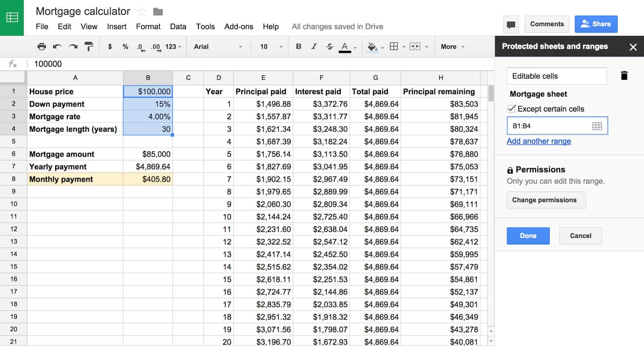Image resolution: width=644 pixels, height=346 pixels.
Task: Delete the protected range with trash icon
Action: [624, 76]
